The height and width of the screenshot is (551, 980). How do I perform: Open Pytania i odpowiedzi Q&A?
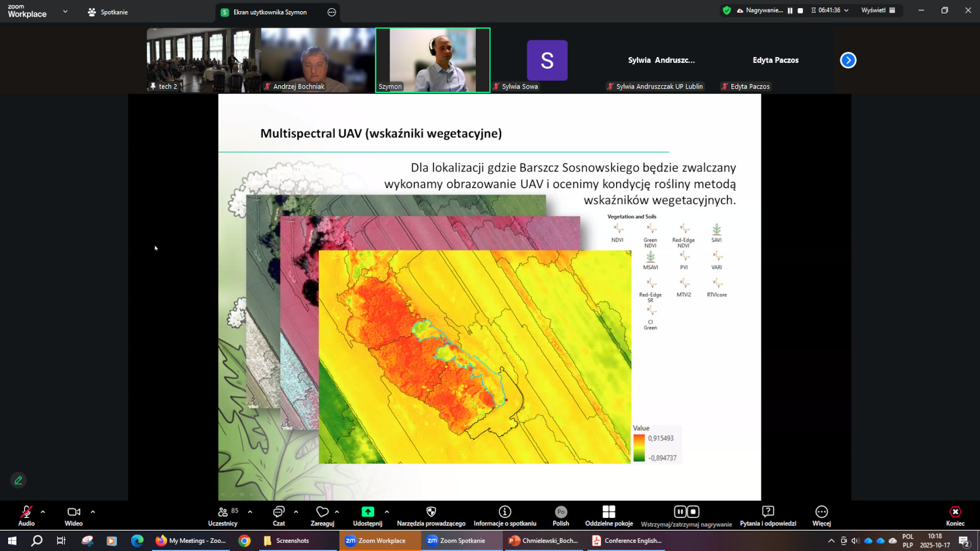(767, 515)
